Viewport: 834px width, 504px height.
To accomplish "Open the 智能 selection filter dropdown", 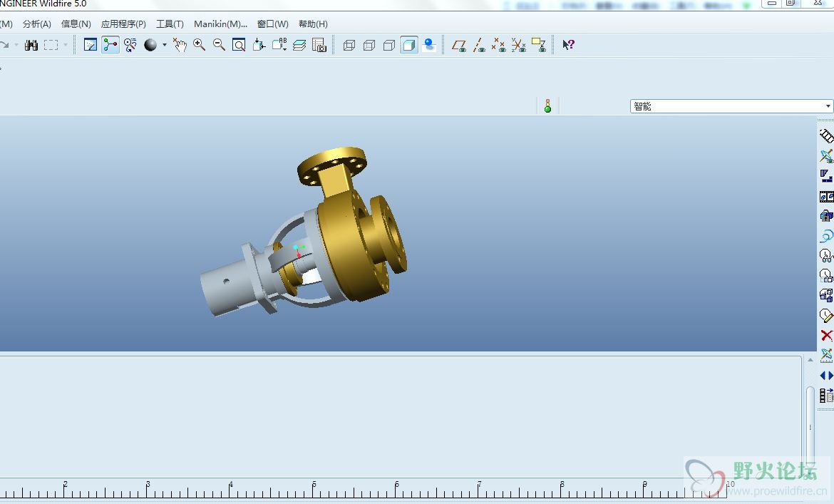I will 731,106.
